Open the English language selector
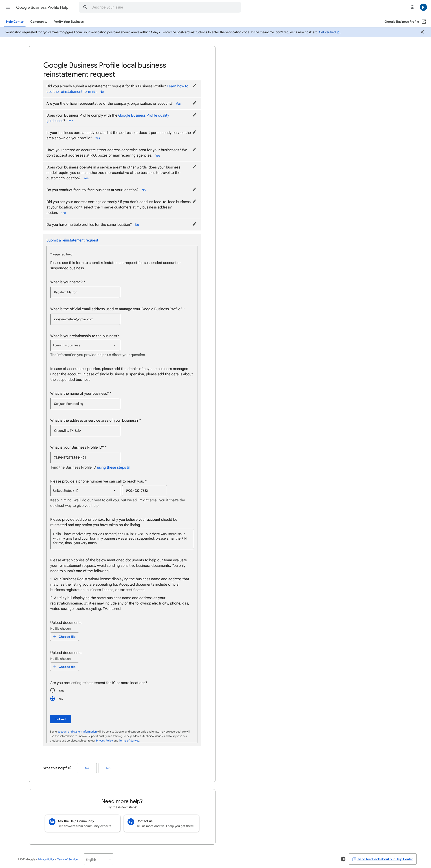This screenshot has height=868, width=431. [98, 859]
